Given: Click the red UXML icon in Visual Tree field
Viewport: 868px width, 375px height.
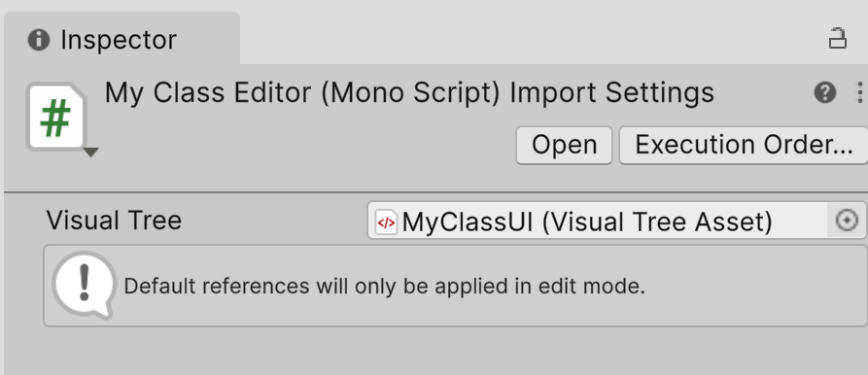Looking at the screenshot, I should tap(386, 222).
